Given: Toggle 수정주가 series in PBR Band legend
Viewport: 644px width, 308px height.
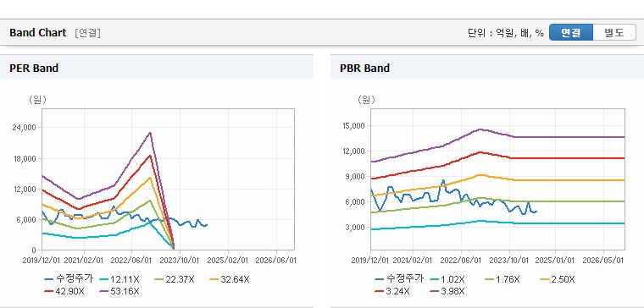Looking at the screenshot, I should coord(399,279).
